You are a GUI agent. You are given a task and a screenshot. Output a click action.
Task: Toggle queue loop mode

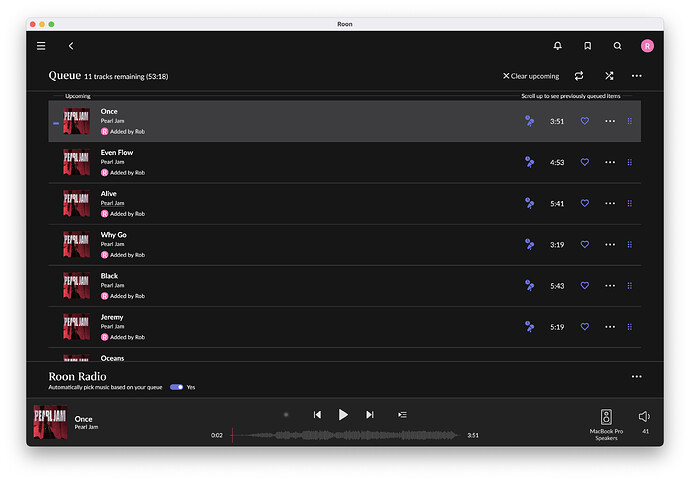(x=579, y=76)
